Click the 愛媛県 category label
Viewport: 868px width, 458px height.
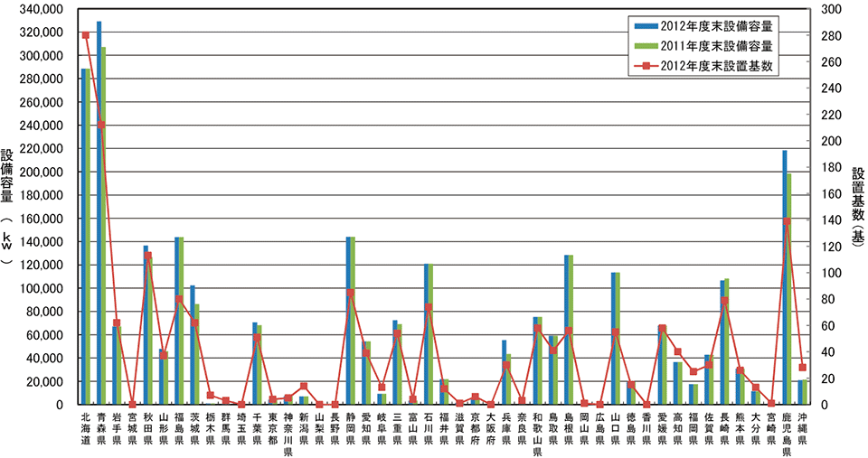pos(662,427)
